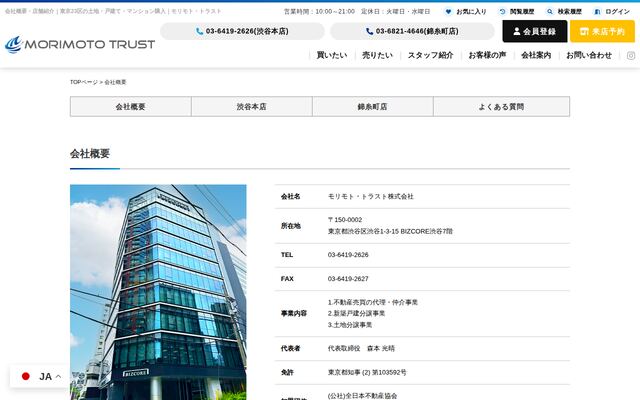Open the 買いたい menu

pos(332,55)
